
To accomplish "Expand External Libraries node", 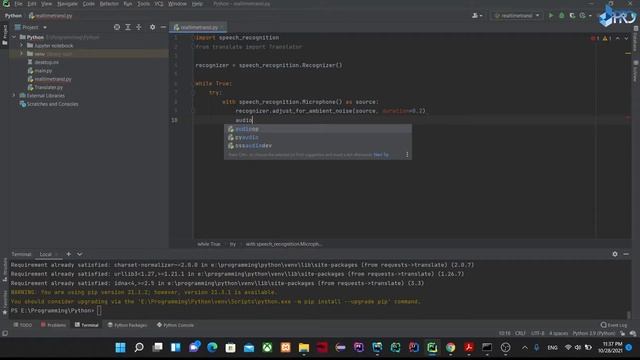I will (x=14, y=96).
